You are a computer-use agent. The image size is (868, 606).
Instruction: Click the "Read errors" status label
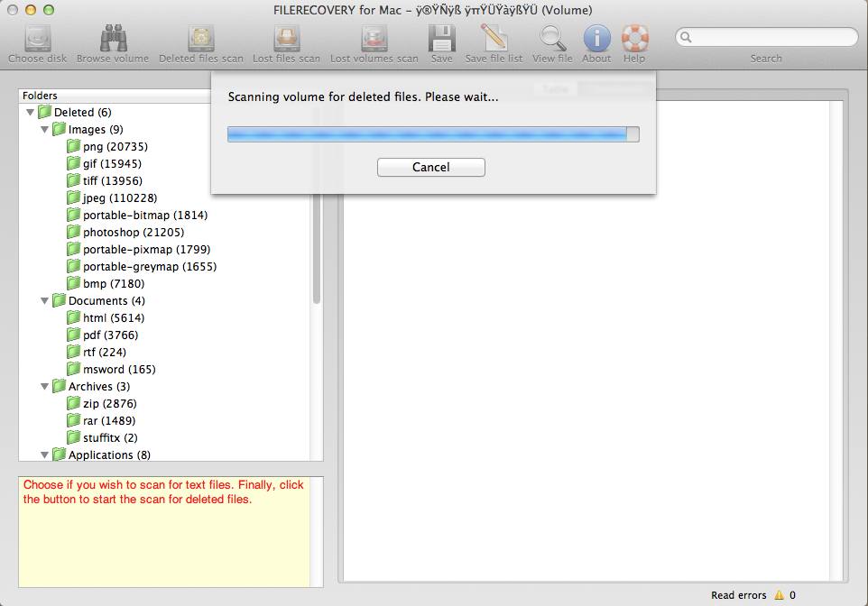(x=738, y=595)
